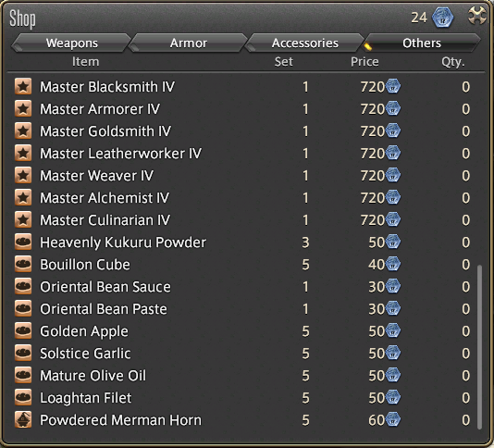Click the ingredient icon for Bouillon Cube
Image resolution: width=494 pixels, height=448 pixels.
[x=23, y=264]
